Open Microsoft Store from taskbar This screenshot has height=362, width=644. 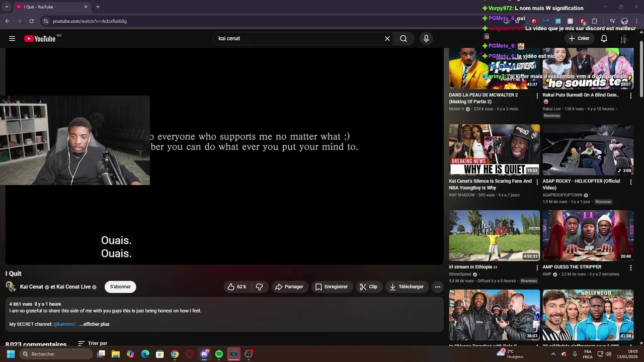pos(160,354)
